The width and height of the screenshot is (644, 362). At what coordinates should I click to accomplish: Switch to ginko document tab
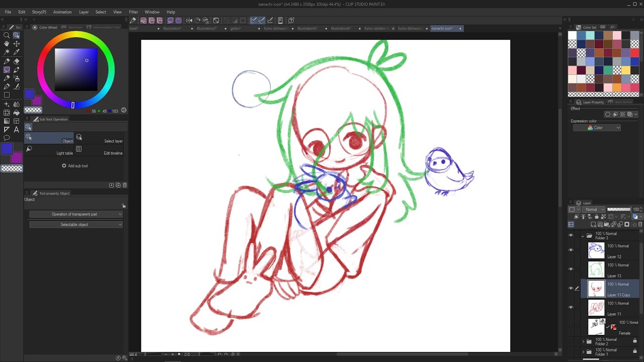[x=235, y=28]
